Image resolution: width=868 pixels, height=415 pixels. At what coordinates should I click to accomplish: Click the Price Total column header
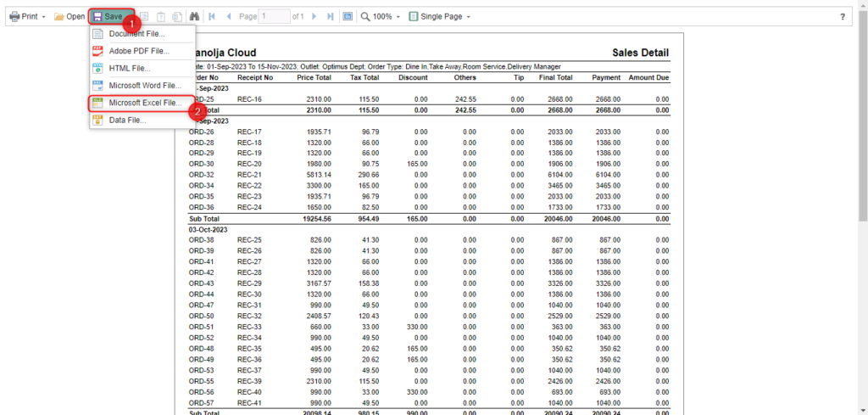314,77
